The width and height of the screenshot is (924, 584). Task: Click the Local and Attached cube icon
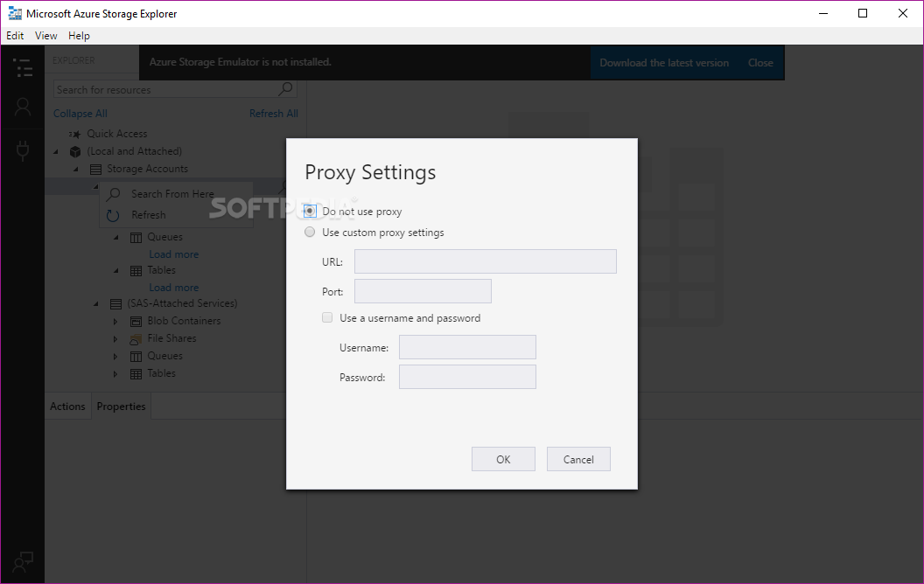(x=75, y=152)
